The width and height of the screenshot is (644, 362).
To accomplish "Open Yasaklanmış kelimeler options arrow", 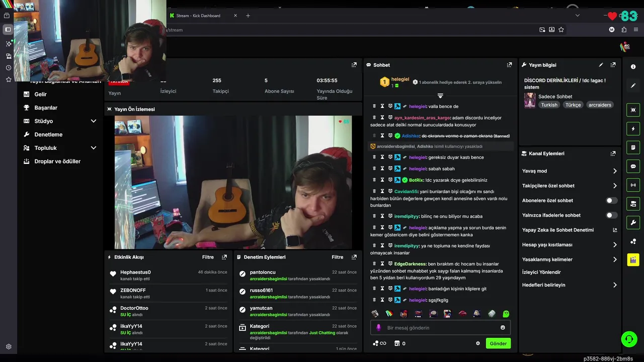I will 615,259.
